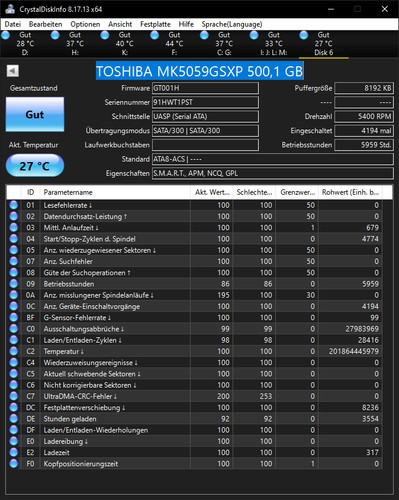Viewport: 399px width, 500px height.
Task: Click status icon of Mittl. Anlaufzeit row
Action: click(14, 228)
